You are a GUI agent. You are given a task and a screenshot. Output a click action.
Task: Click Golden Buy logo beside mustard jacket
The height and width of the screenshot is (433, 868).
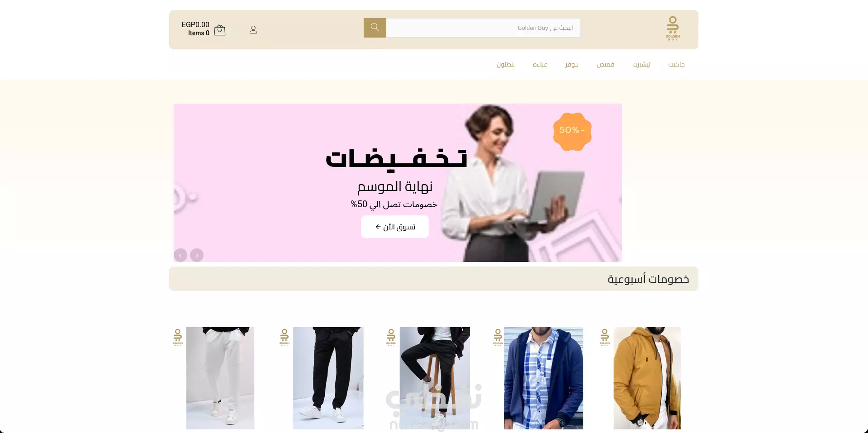(x=604, y=337)
